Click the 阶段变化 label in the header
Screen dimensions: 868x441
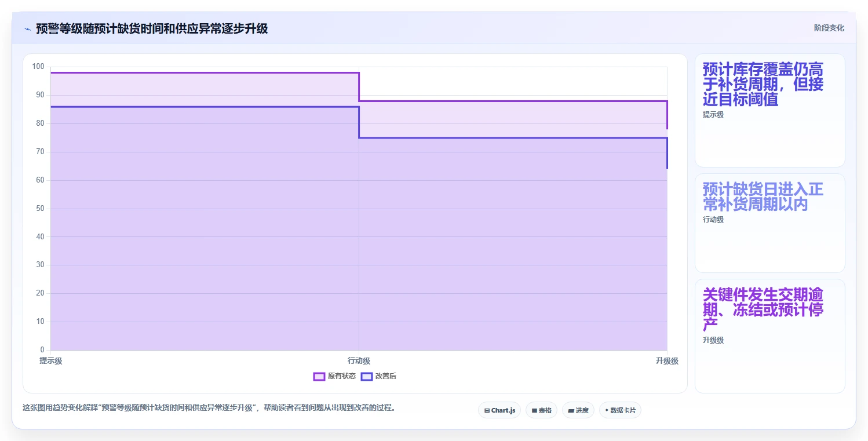829,28
